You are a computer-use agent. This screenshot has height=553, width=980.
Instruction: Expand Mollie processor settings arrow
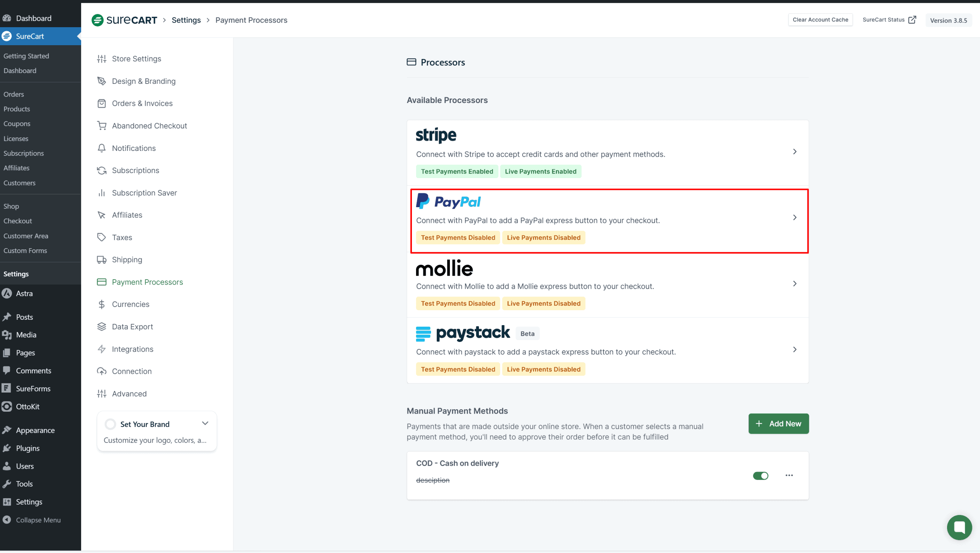click(795, 283)
